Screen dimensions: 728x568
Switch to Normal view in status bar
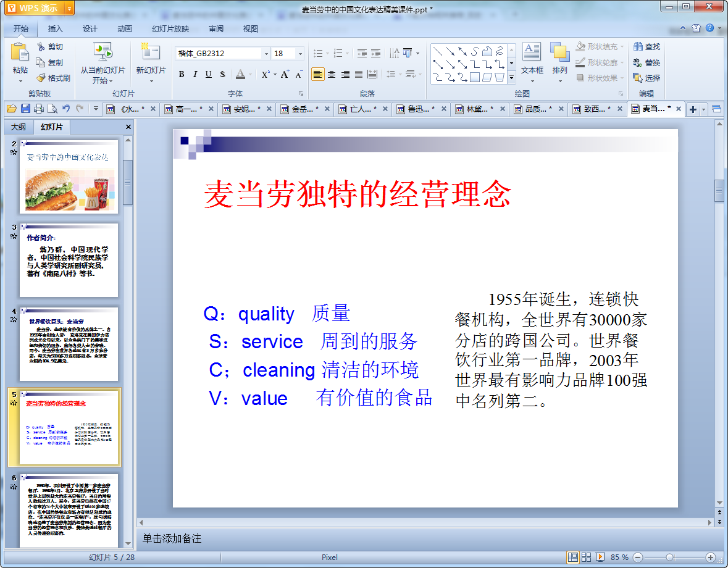pos(573,557)
